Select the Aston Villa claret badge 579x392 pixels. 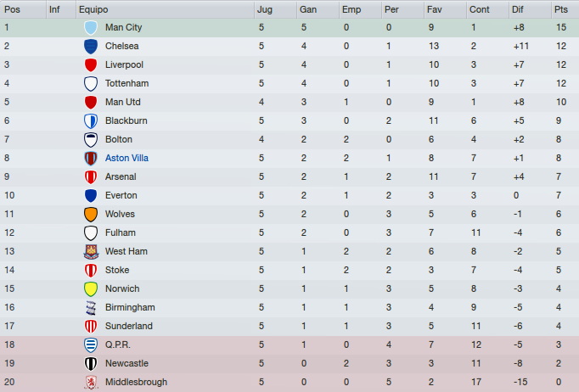point(91,158)
